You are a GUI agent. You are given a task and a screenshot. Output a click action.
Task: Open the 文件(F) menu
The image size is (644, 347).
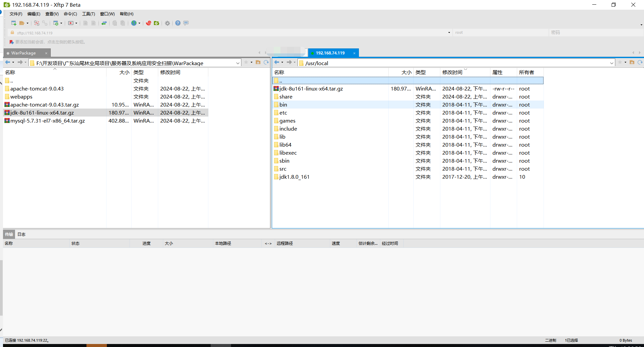[x=16, y=14]
